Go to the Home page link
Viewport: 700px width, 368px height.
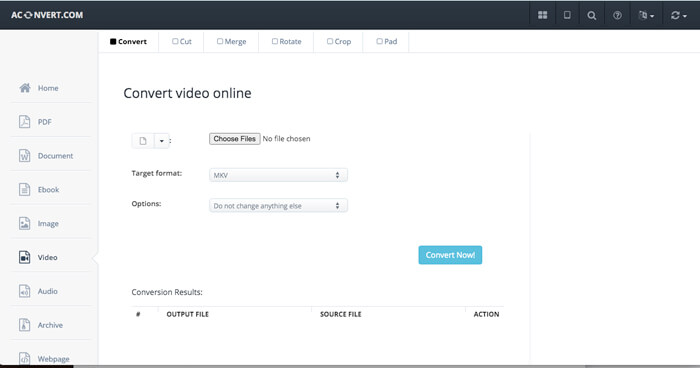[48, 88]
